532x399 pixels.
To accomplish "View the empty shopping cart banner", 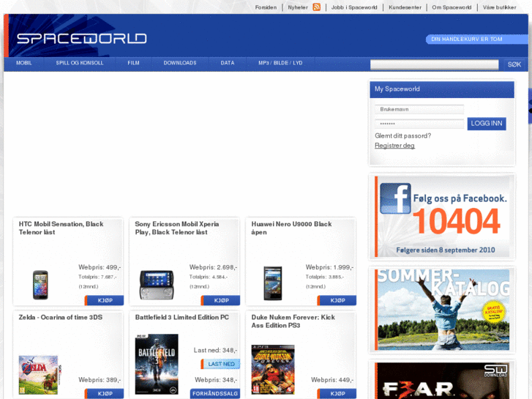I will click(476, 40).
